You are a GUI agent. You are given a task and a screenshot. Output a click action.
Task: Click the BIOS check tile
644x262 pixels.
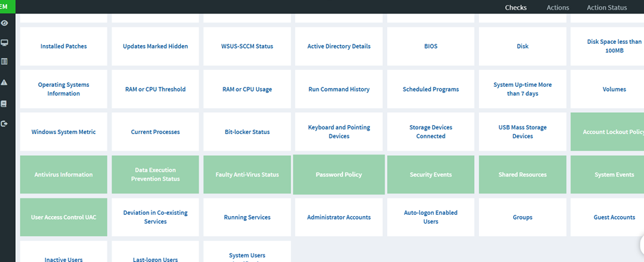click(x=431, y=47)
